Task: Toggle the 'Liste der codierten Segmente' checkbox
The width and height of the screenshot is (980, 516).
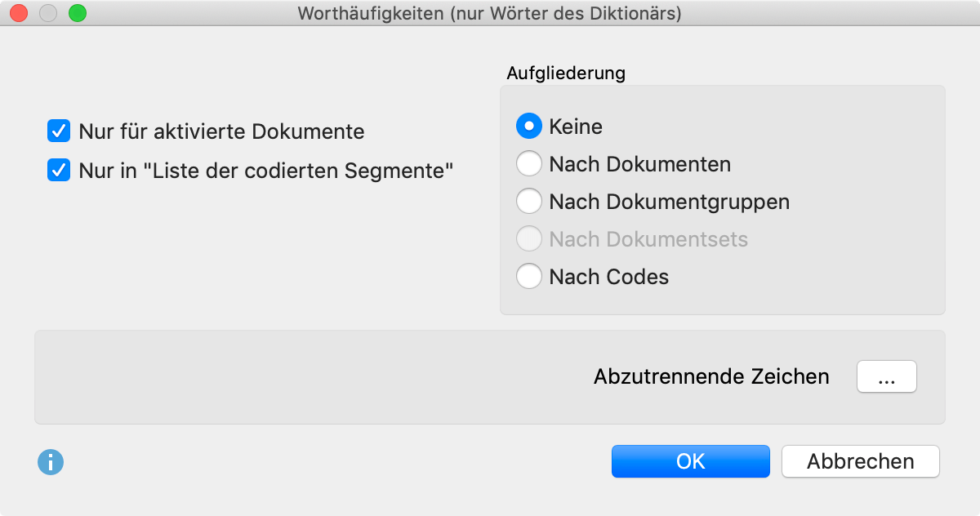Action: 59,171
